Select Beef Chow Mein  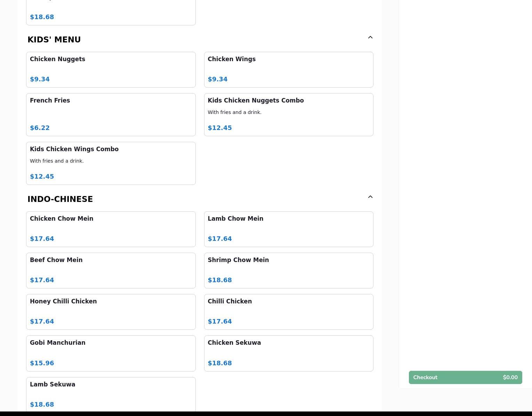111,270
